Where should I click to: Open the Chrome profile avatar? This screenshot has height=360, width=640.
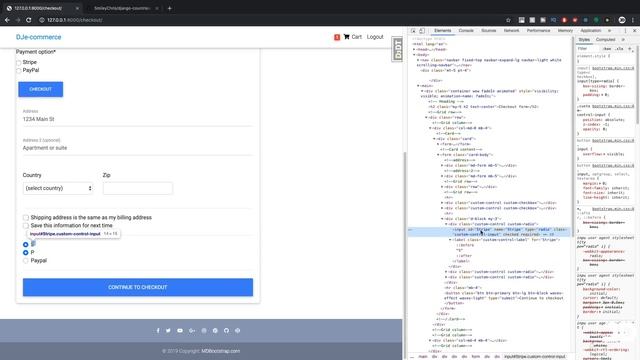622,20
